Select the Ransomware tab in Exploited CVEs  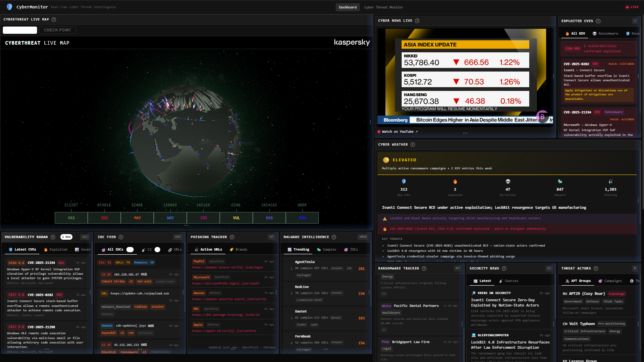(605, 33)
